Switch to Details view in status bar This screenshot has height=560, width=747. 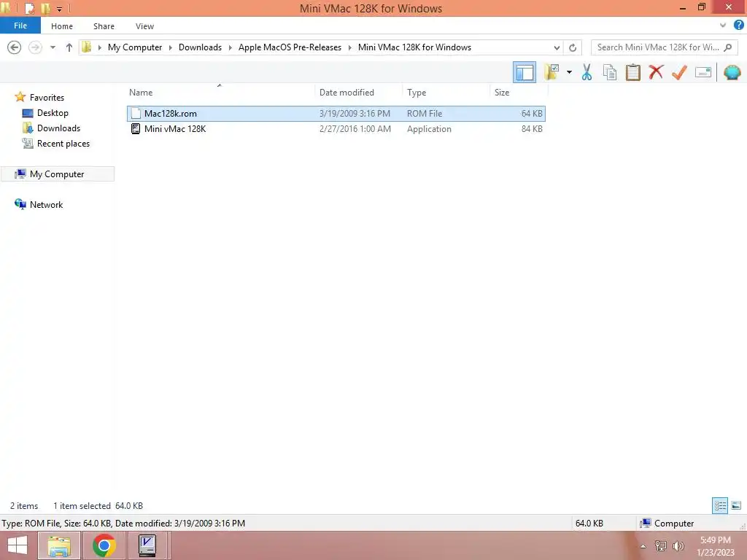pos(720,505)
